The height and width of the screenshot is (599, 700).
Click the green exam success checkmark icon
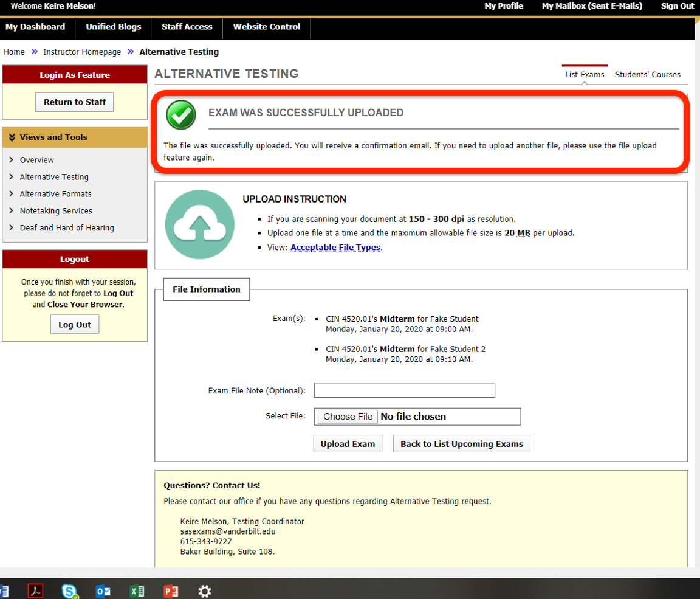(180, 115)
